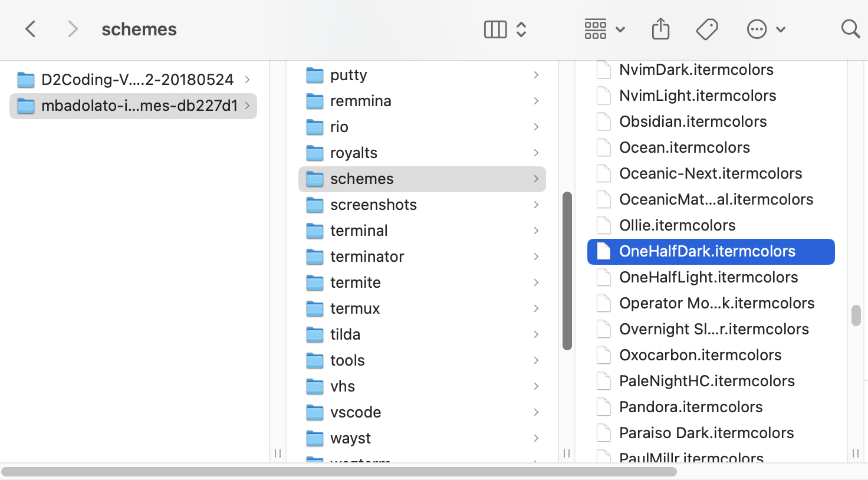
Task: Open the termux folder
Action: [422, 308]
